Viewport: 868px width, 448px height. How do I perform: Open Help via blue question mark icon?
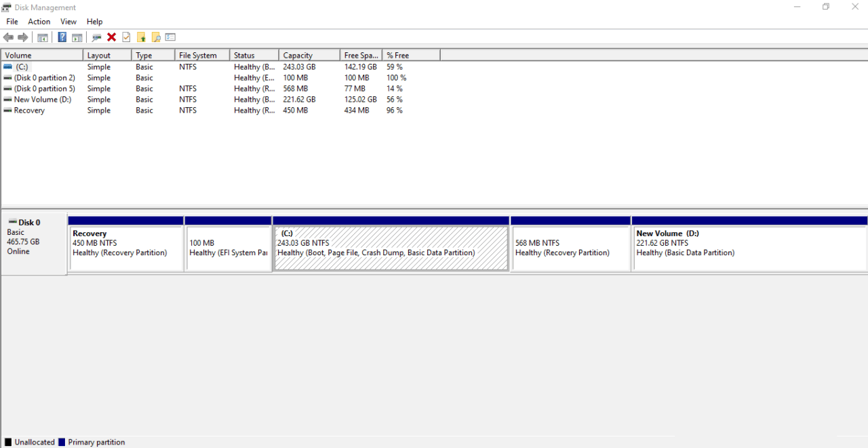(x=62, y=37)
